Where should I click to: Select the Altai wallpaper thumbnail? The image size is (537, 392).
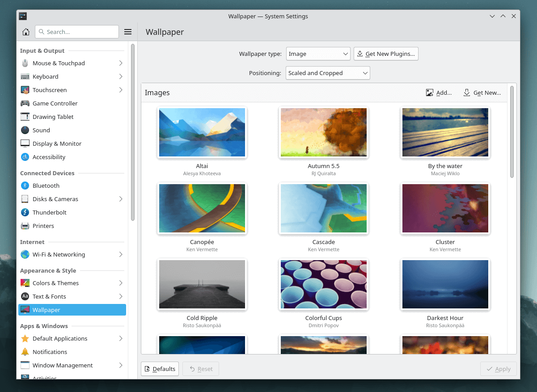click(x=202, y=132)
